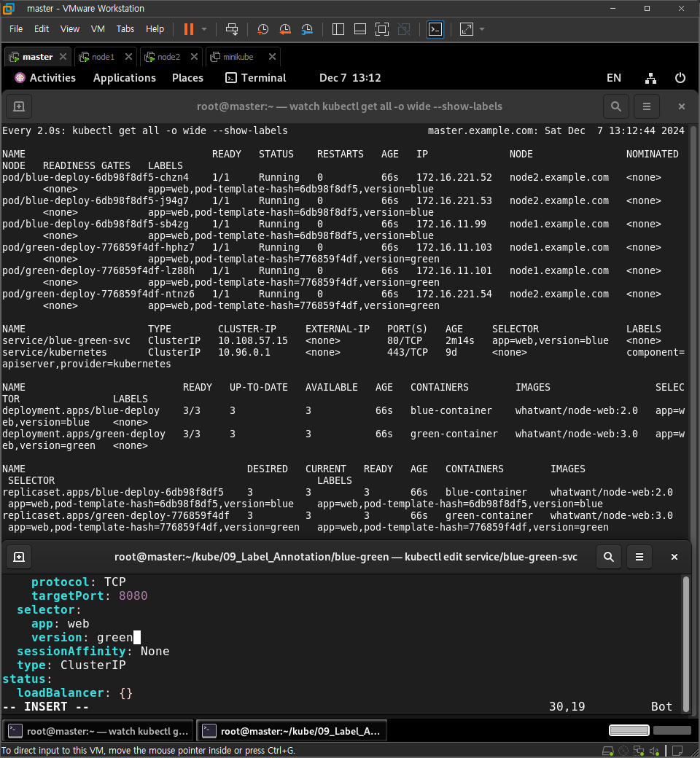Image resolution: width=700 pixels, height=758 pixels.
Task: Close the minikube tab
Action: tap(273, 57)
